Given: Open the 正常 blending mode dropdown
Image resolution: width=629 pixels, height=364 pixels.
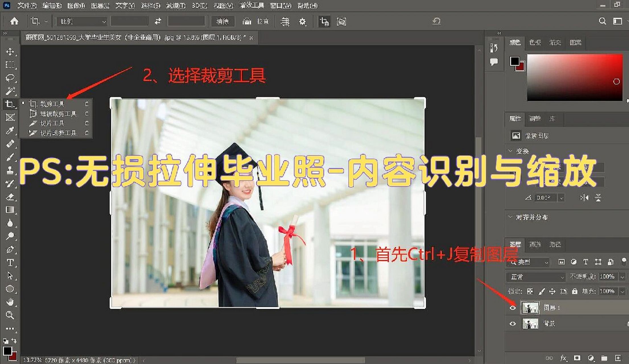Looking at the screenshot, I should pos(535,277).
